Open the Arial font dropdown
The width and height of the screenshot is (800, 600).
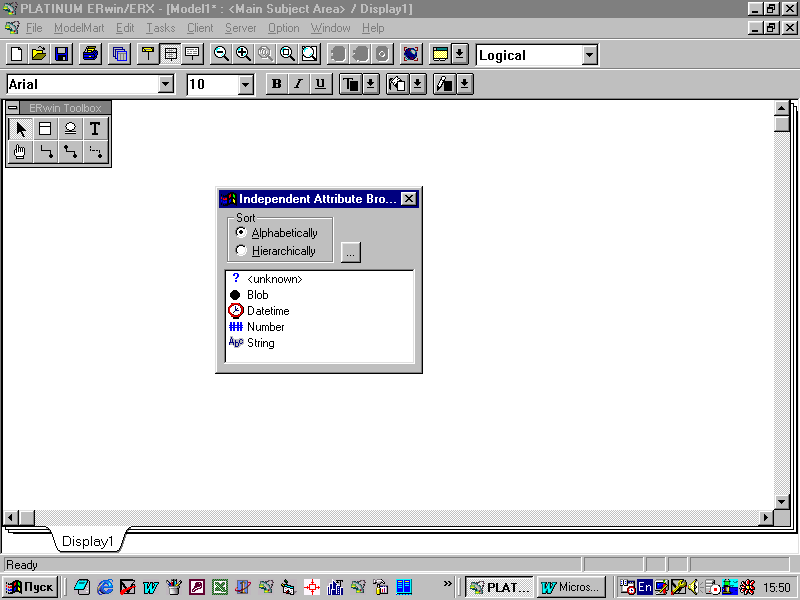tap(166, 84)
